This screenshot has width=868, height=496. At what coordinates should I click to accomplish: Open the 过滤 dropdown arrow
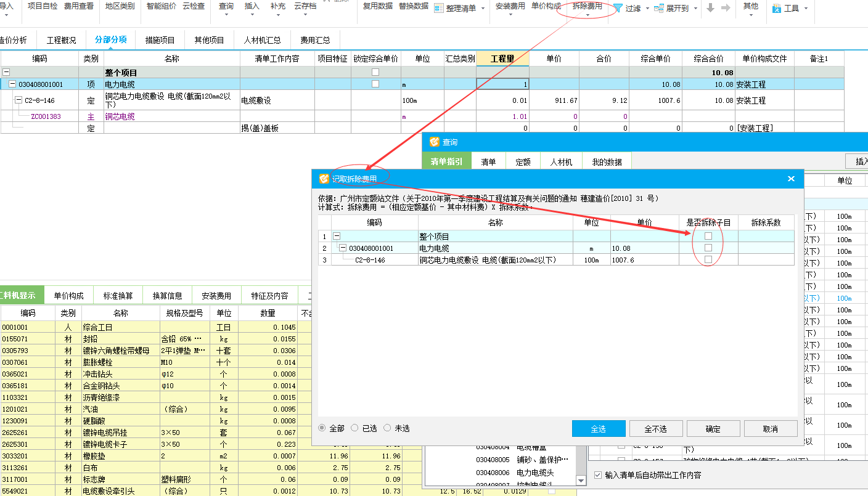click(x=647, y=9)
